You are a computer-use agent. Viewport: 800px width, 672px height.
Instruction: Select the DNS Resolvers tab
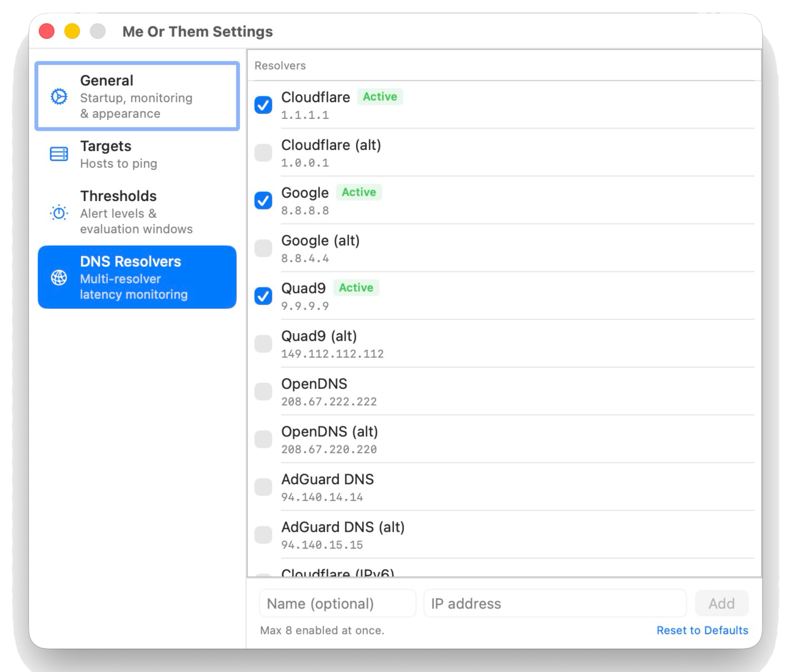pyautogui.click(x=137, y=277)
